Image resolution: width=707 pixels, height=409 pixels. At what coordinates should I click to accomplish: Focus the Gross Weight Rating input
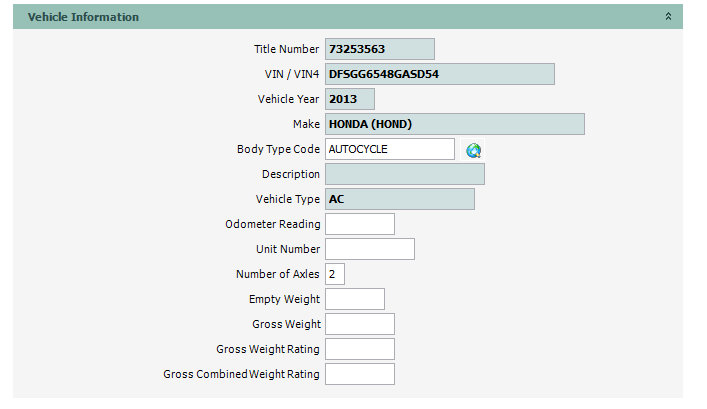360,349
